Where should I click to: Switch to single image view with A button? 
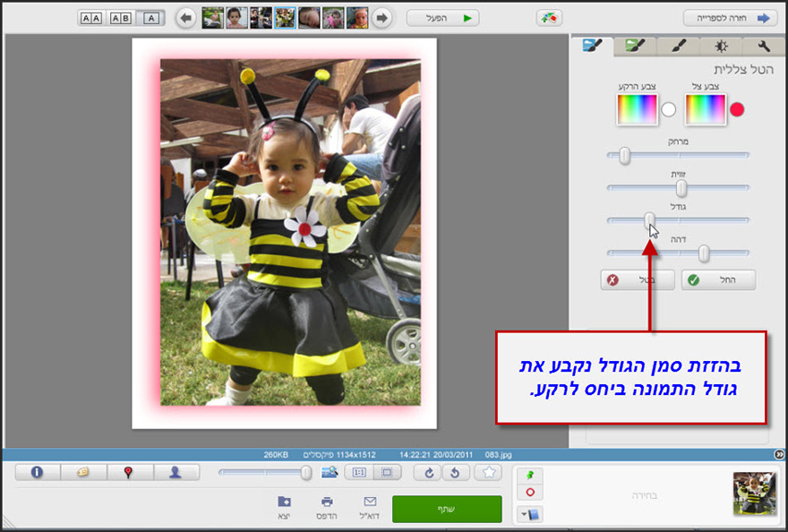coord(150,17)
